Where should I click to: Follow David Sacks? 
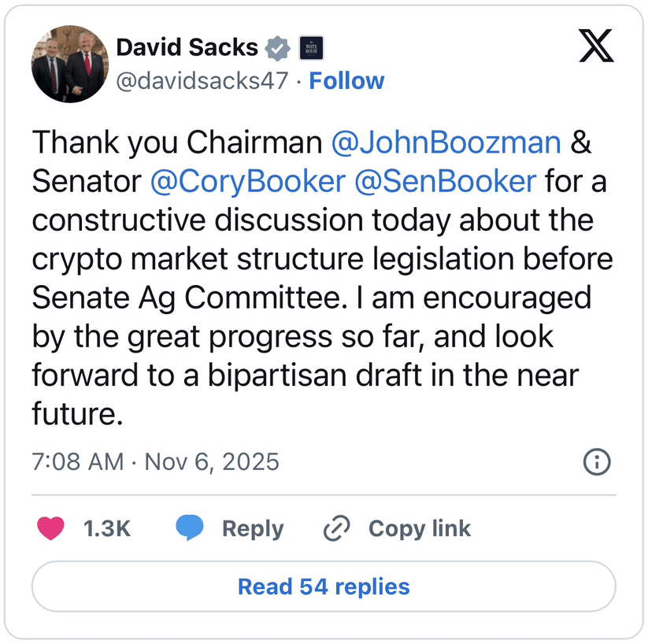(346, 81)
